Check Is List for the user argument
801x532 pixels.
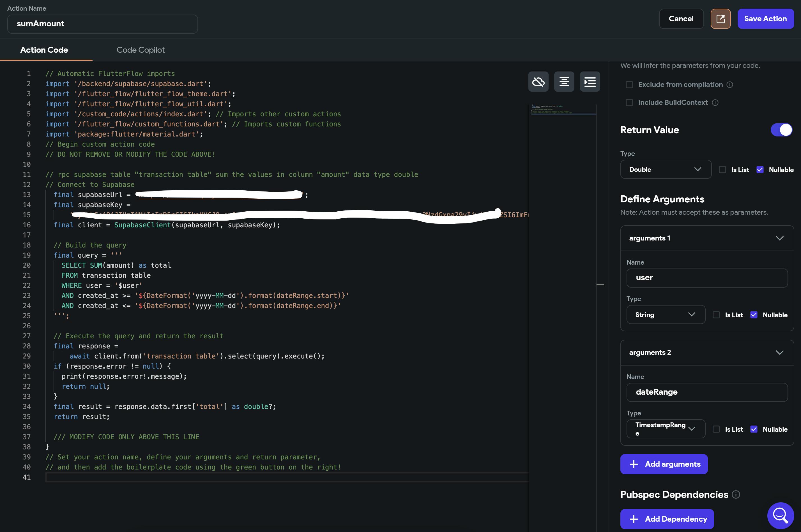click(716, 315)
